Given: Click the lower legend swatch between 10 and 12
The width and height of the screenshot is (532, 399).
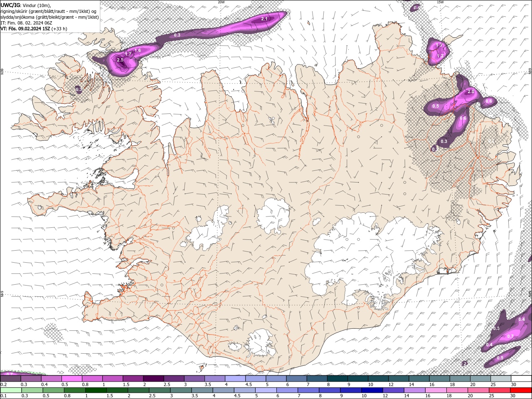Looking at the screenshot, I should click(372, 390).
